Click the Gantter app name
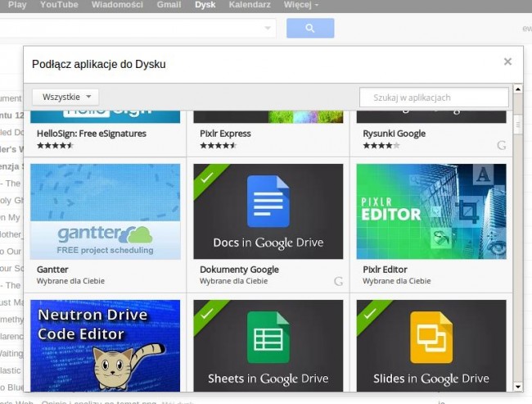 [52, 270]
